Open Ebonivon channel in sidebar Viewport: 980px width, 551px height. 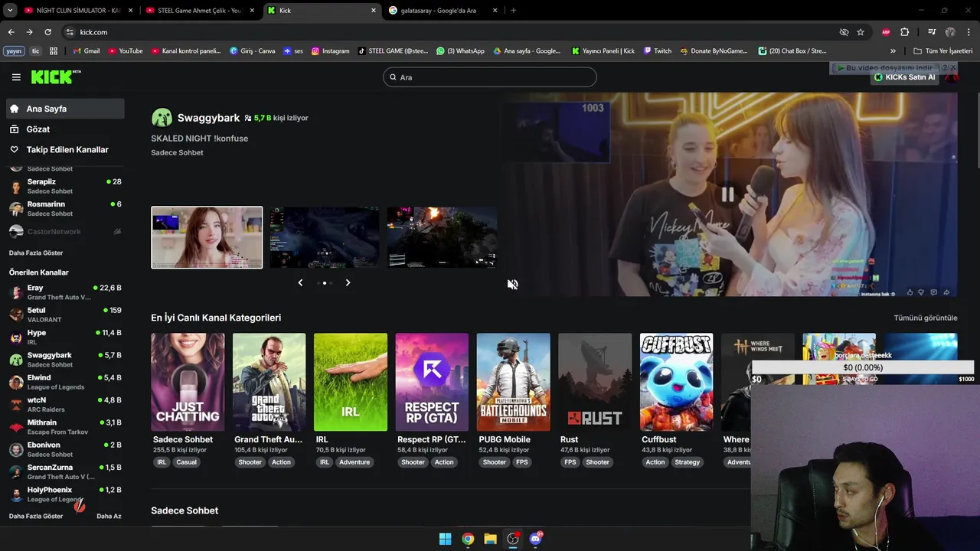65,449
